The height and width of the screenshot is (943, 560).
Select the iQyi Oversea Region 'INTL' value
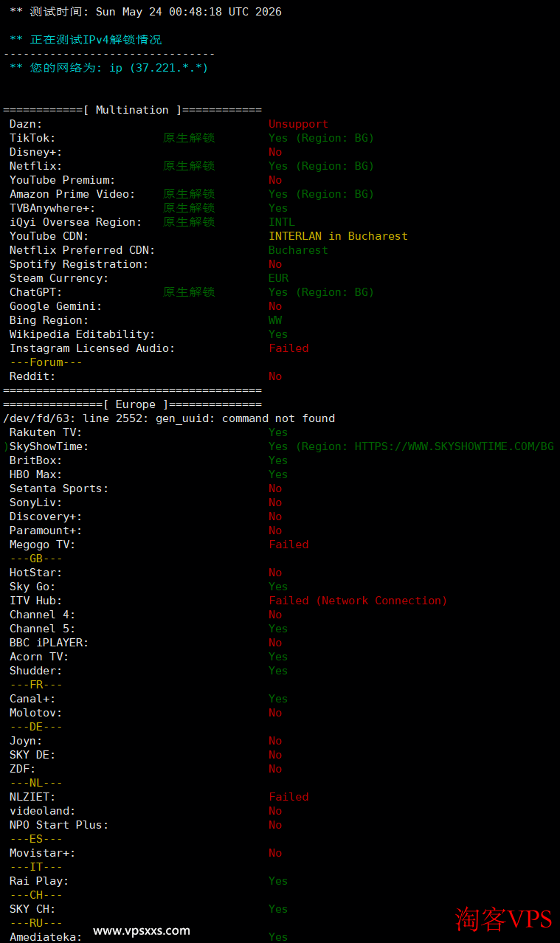point(282,222)
